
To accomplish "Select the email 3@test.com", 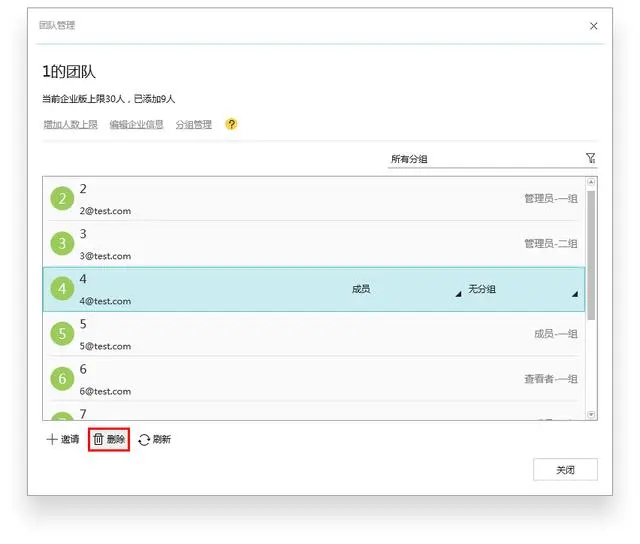I will (105, 256).
